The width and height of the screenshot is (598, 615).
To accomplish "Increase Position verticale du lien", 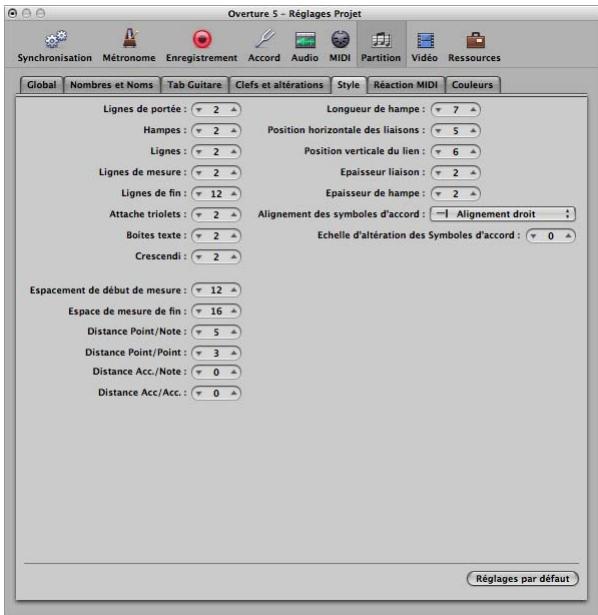I will tap(473, 151).
